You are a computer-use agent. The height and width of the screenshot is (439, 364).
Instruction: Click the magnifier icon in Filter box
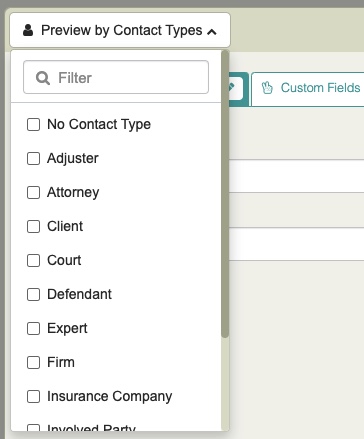coord(43,78)
